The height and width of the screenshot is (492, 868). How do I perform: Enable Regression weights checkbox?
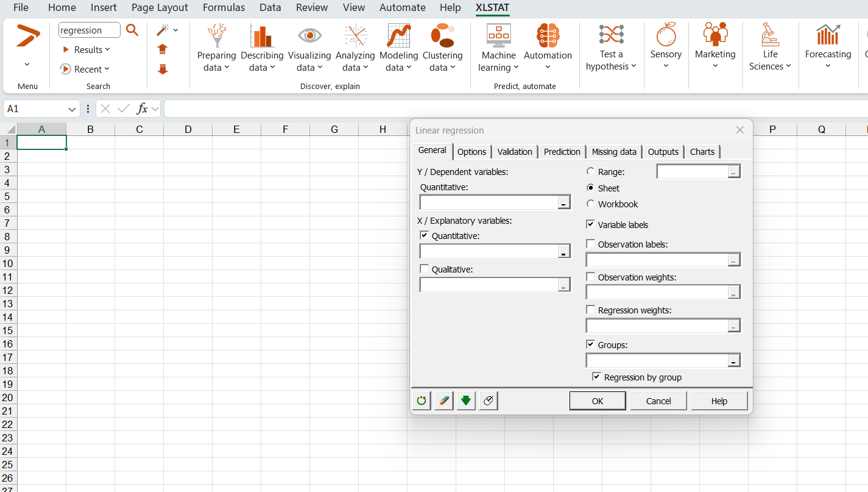coord(590,310)
